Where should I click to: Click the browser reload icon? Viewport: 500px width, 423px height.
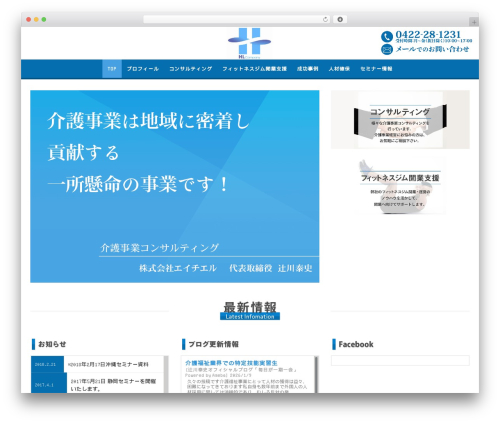click(325, 20)
